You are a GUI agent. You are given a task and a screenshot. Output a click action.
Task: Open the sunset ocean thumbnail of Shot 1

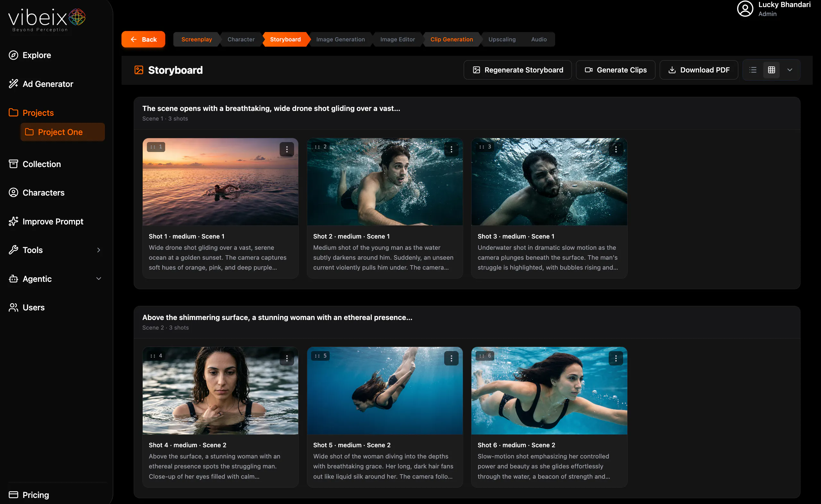click(220, 182)
